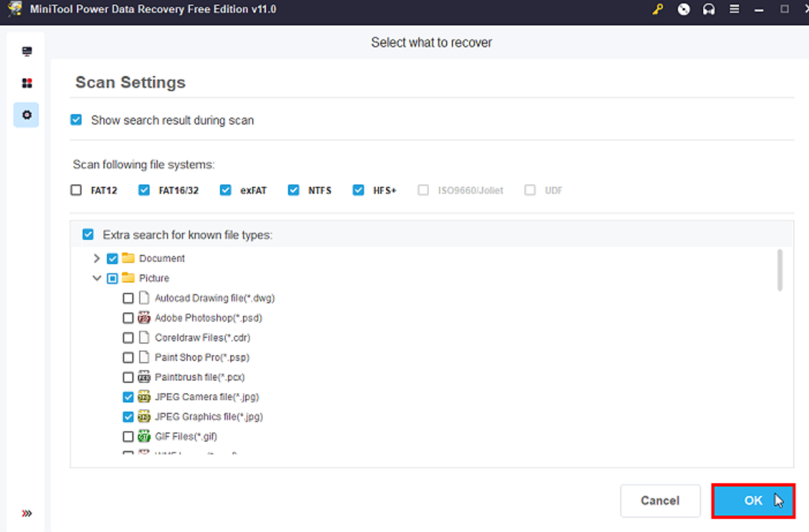Click the 'Select what to recover' title

[431, 42]
